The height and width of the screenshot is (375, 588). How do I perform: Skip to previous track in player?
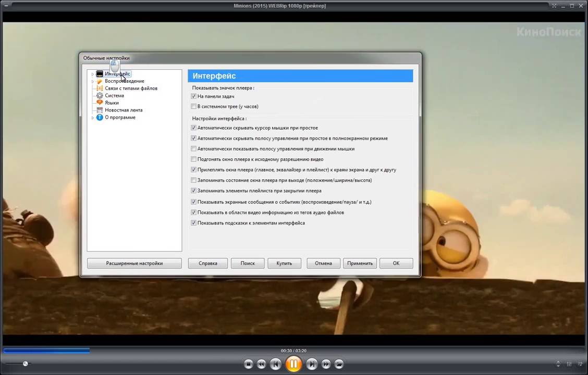coord(276,364)
